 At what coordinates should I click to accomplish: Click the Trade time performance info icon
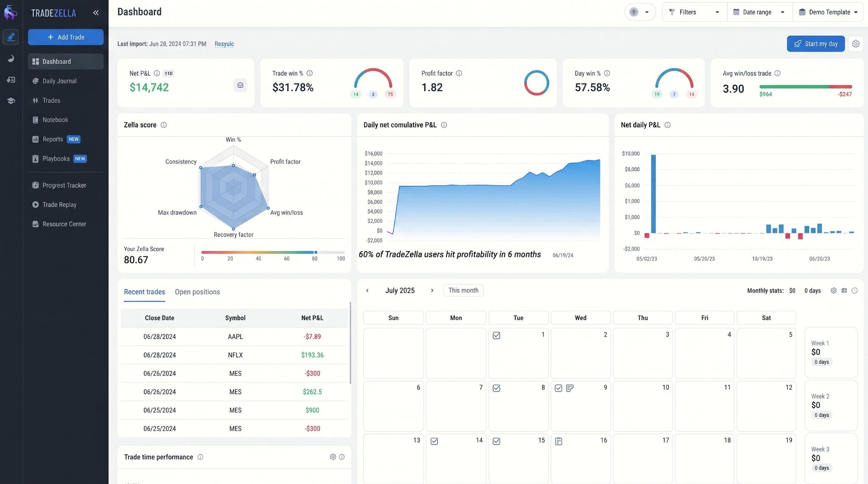[x=200, y=457]
